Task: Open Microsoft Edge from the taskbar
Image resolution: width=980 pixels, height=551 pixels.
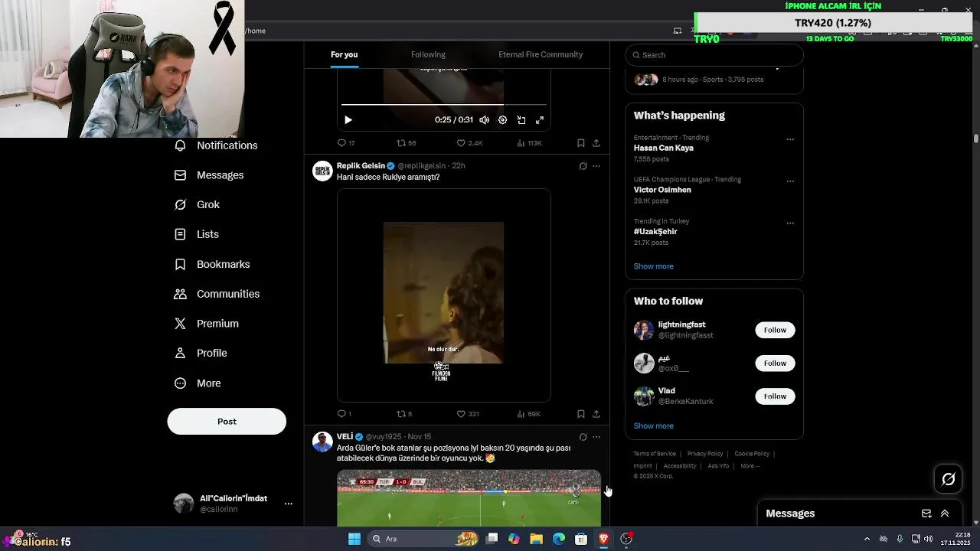Action: pyautogui.click(x=559, y=539)
